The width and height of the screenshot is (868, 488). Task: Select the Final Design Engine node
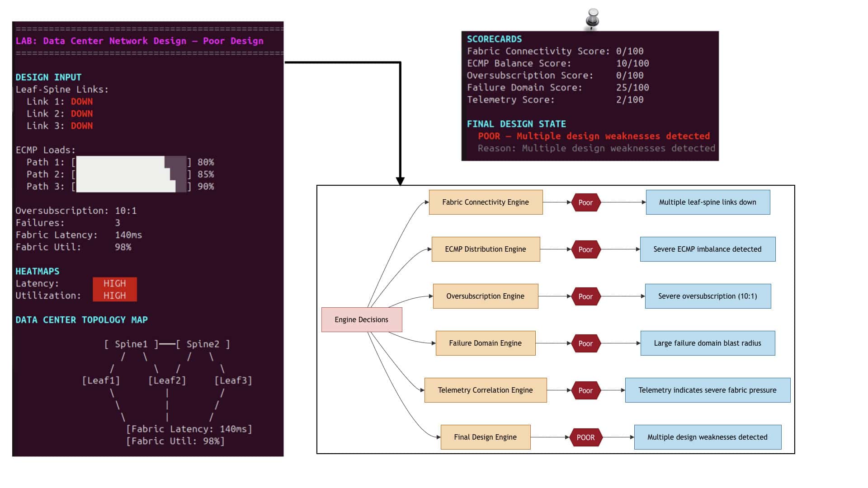pyautogui.click(x=486, y=437)
